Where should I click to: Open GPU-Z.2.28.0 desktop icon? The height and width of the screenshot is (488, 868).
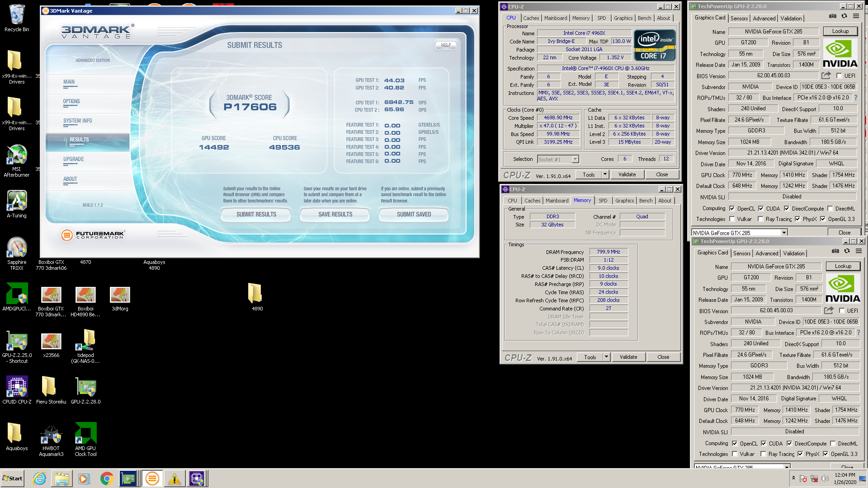(85, 390)
